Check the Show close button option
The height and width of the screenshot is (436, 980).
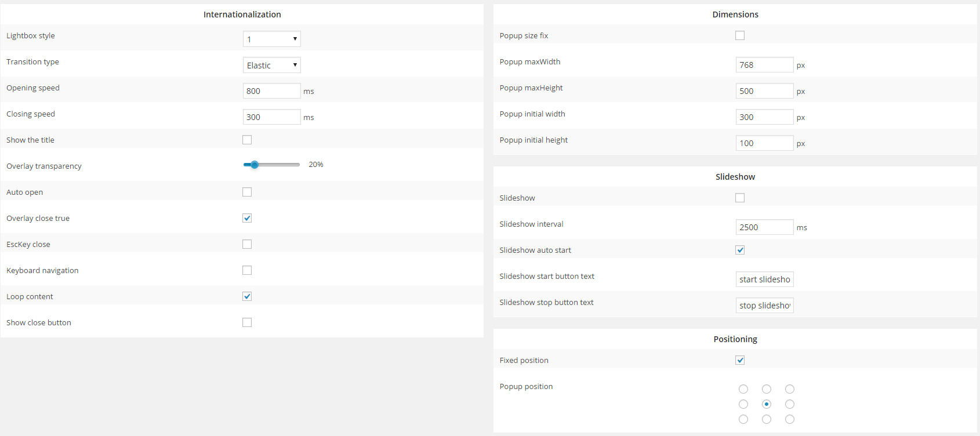(247, 322)
